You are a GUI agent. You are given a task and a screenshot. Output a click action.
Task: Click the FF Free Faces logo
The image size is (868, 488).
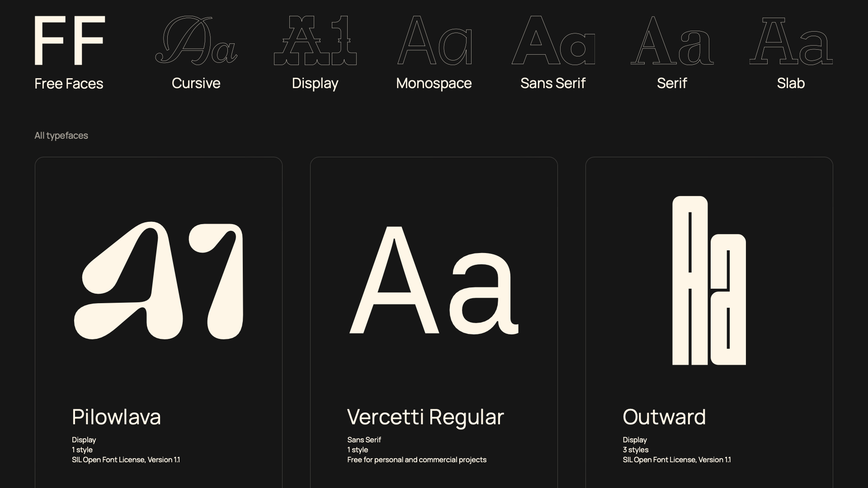coord(70,40)
